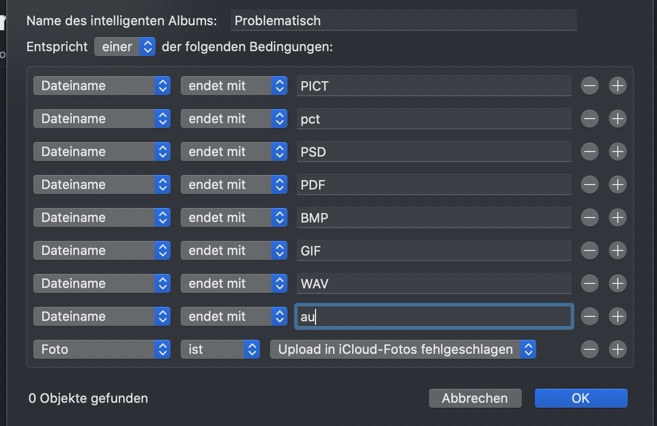Click the text field containing 'PDF'
Viewport: 657px width, 426px height.
(434, 185)
